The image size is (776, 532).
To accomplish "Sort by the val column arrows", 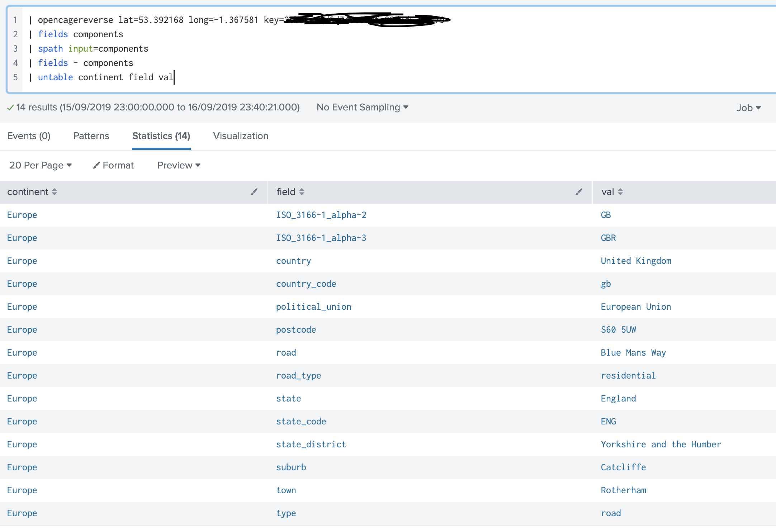I will coord(620,192).
